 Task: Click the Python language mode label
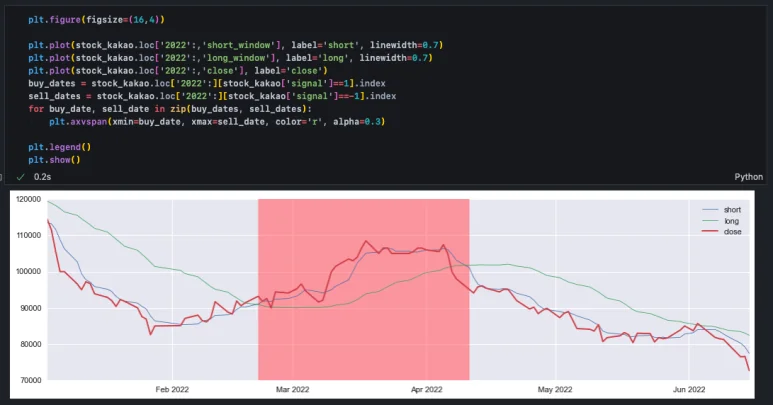748,176
